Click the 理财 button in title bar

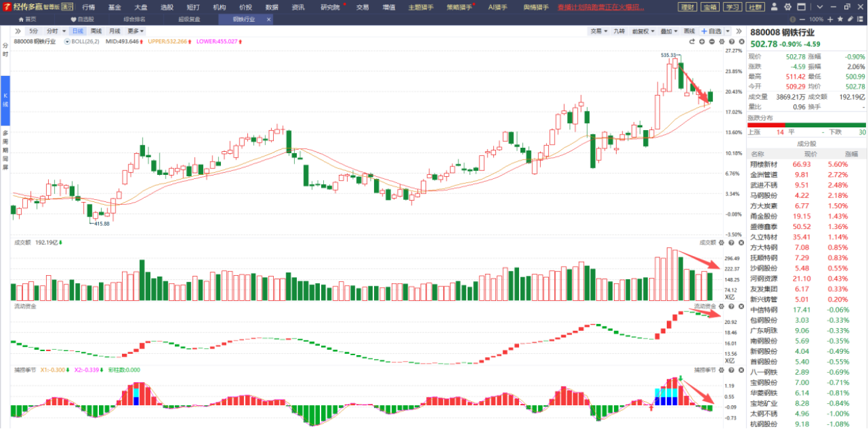(x=687, y=7)
